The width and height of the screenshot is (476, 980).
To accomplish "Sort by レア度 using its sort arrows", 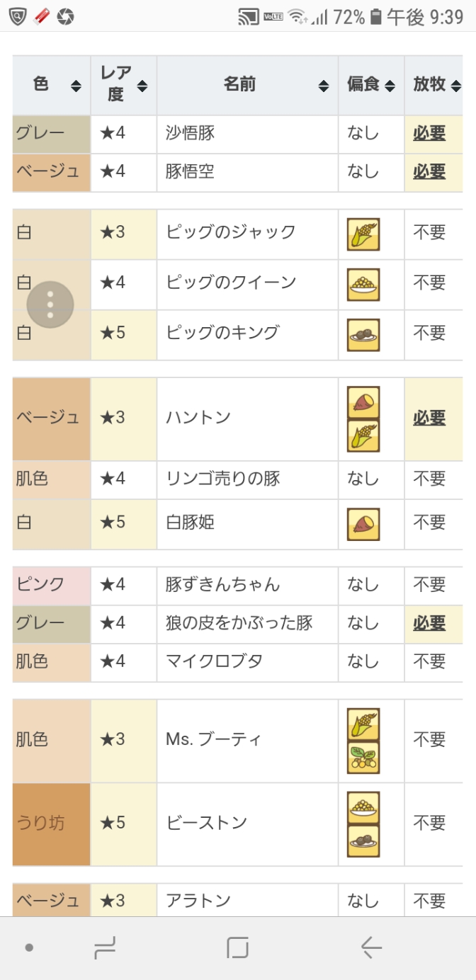I will pyautogui.click(x=142, y=86).
